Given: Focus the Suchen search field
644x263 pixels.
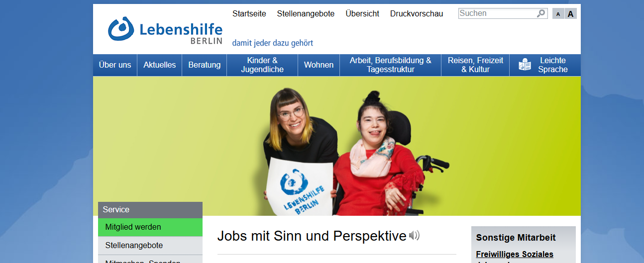Looking at the screenshot, I should [x=498, y=13].
